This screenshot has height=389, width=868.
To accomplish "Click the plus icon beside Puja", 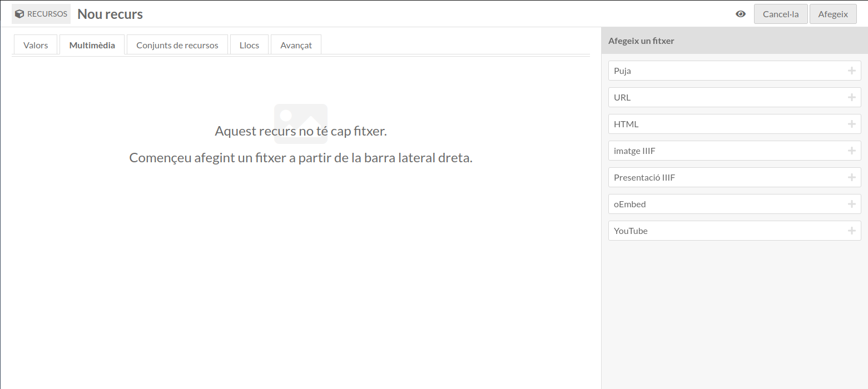I will [851, 71].
